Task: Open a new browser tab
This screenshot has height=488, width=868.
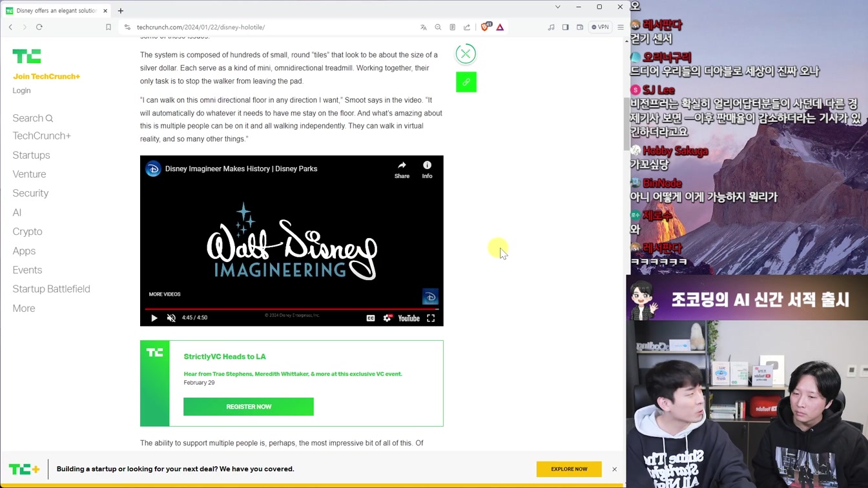Action: pyautogui.click(x=121, y=11)
